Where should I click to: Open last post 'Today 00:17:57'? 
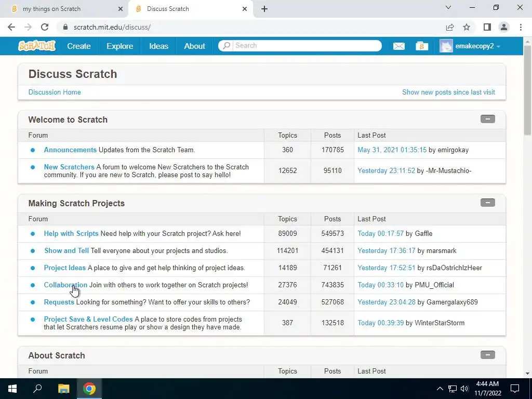[x=380, y=233]
